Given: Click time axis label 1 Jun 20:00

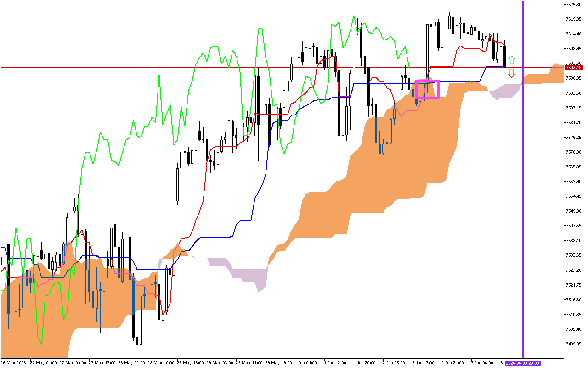Looking at the screenshot, I should click(x=365, y=362).
